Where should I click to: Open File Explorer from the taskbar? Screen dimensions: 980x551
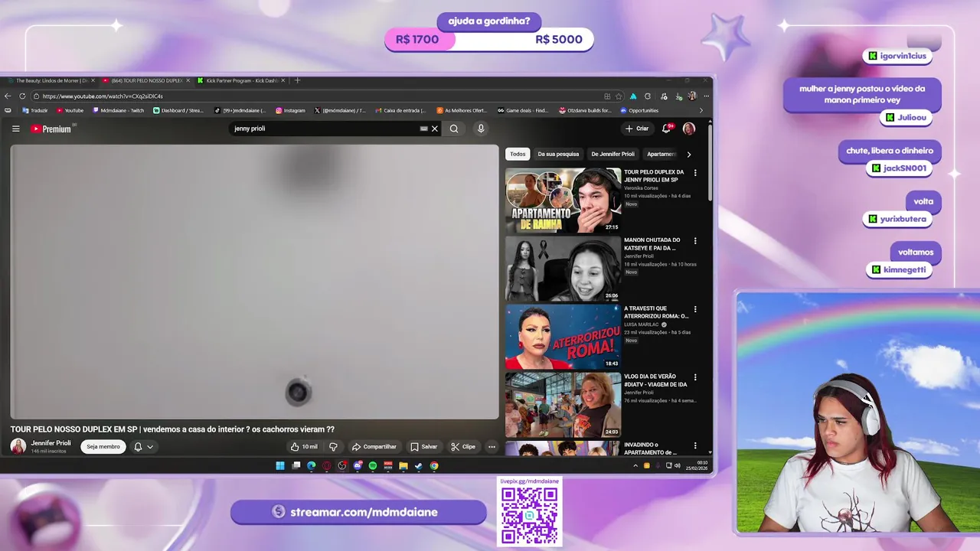point(403,465)
